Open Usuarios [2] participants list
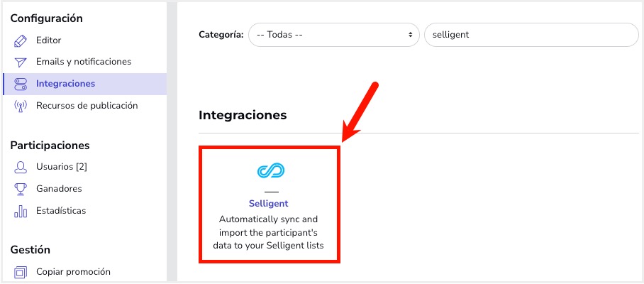The width and height of the screenshot is (644, 284). tap(61, 167)
